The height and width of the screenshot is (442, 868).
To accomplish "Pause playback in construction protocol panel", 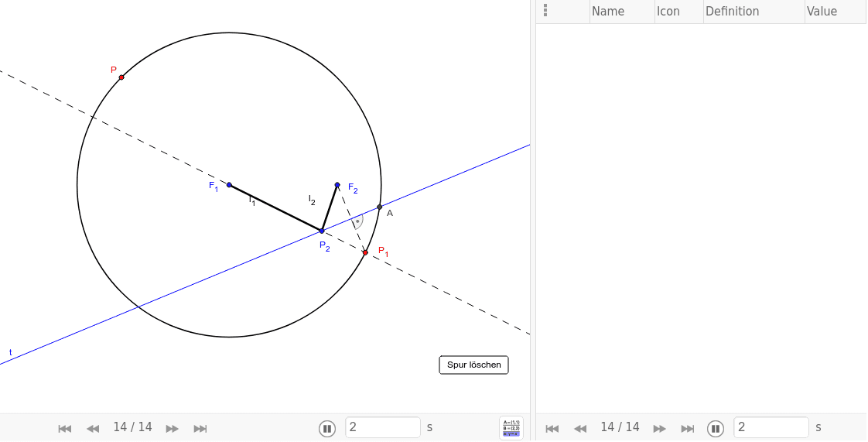I will point(716,428).
